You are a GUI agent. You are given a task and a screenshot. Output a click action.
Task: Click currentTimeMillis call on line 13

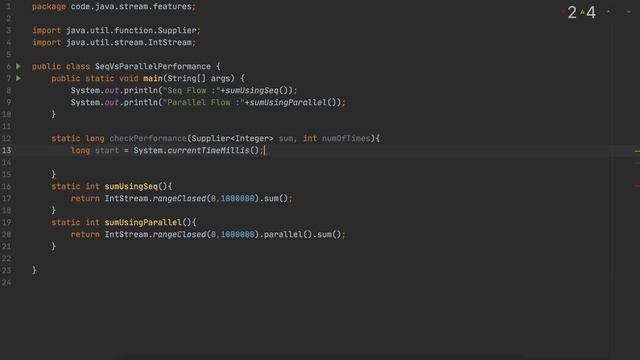(208, 151)
